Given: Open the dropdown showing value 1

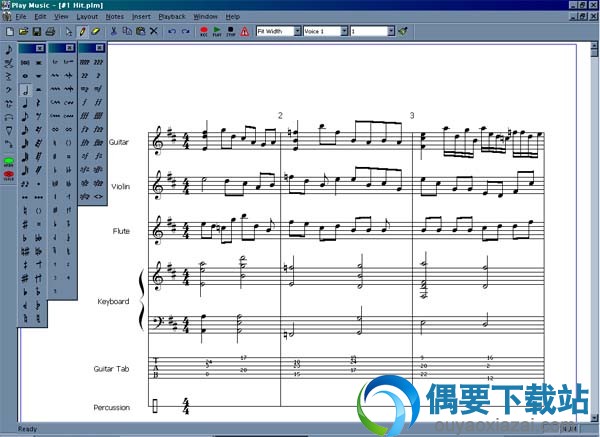Looking at the screenshot, I should (x=391, y=31).
